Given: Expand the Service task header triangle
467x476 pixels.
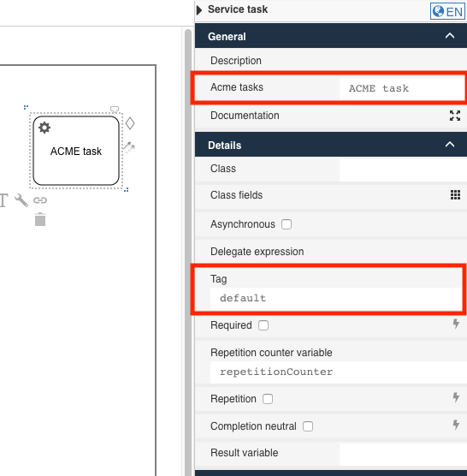Looking at the screenshot, I should point(199,10).
